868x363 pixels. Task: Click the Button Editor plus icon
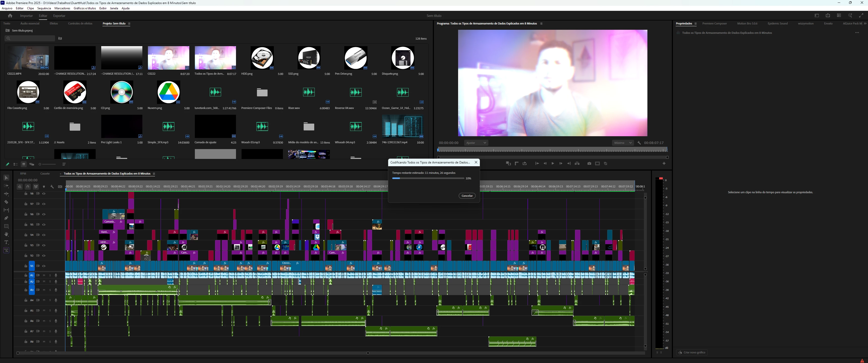coord(664,164)
